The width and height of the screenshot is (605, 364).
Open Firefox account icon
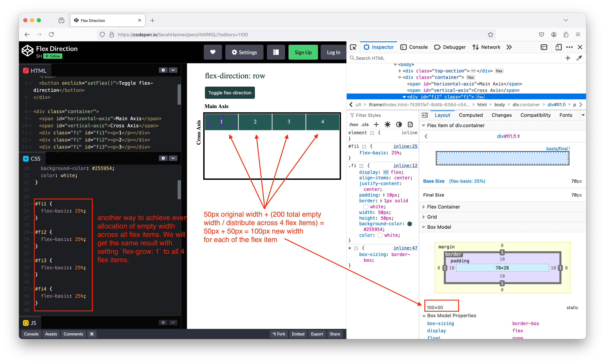pyautogui.click(x=554, y=35)
